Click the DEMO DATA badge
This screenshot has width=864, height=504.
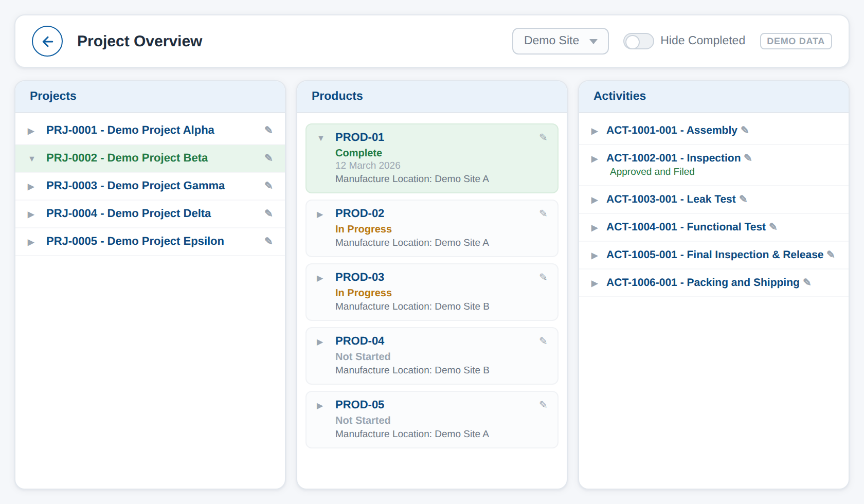pos(796,41)
